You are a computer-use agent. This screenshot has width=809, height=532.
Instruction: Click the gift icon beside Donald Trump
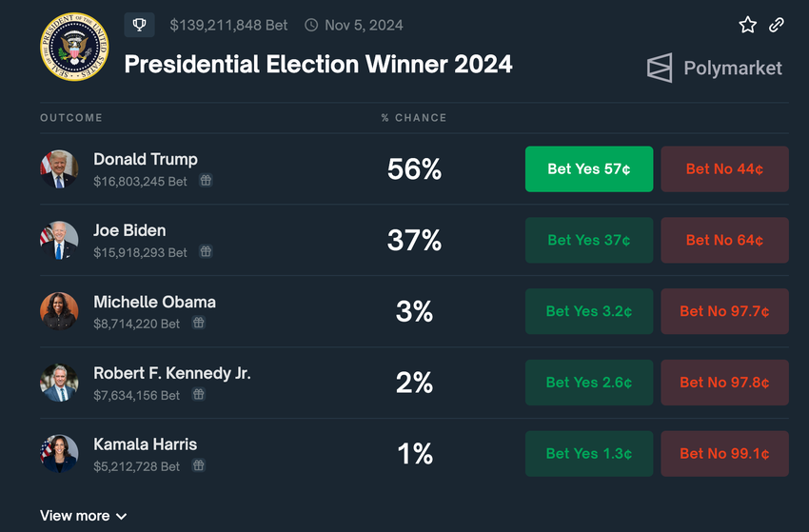206,181
